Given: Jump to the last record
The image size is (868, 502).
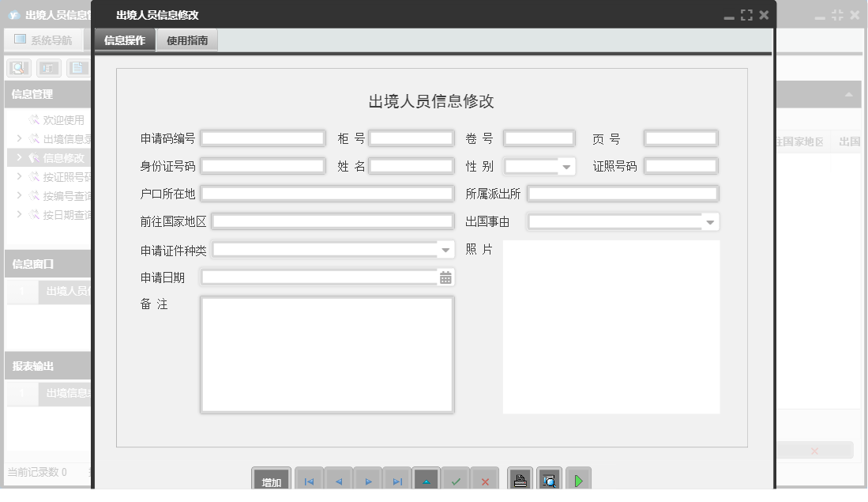Looking at the screenshot, I should [397, 481].
